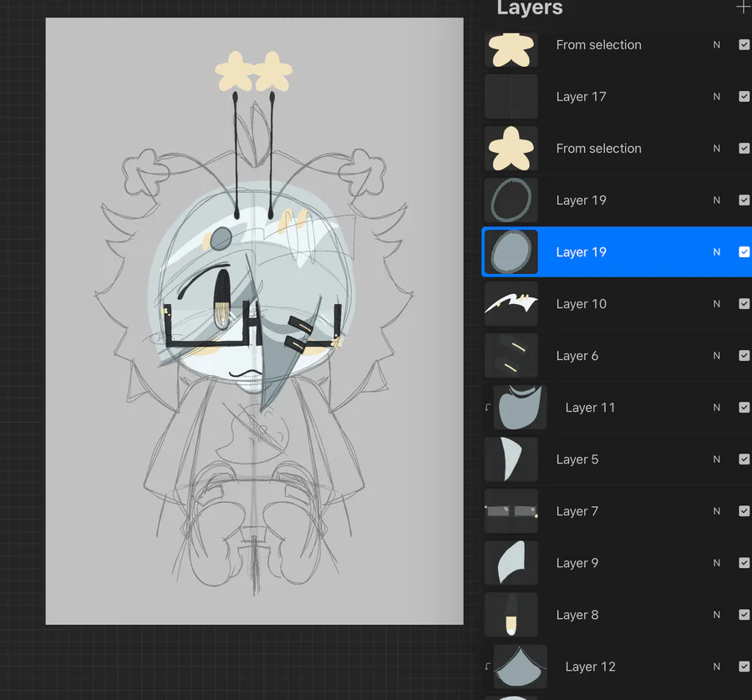Tap the Layer 9 thumbnail
Screen dimensions: 752x700
(x=511, y=562)
